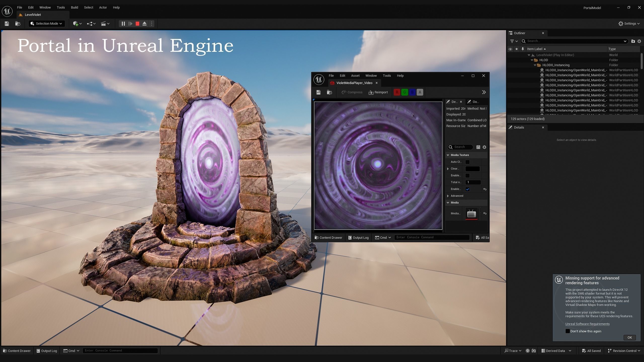Open property matrix grid icon in texture details
This screenshot has width=644, height=362.
tap(478, 147)
